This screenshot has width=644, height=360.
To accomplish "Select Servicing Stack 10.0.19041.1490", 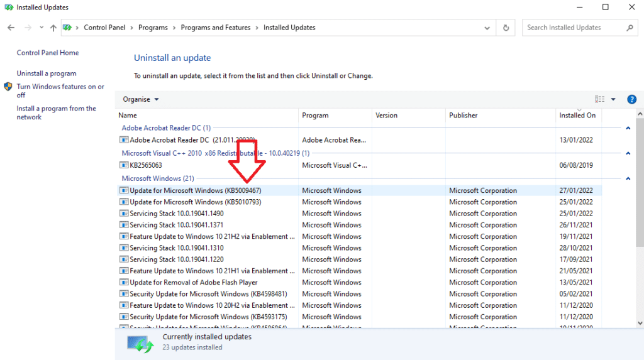I will (x=360, y=214).
